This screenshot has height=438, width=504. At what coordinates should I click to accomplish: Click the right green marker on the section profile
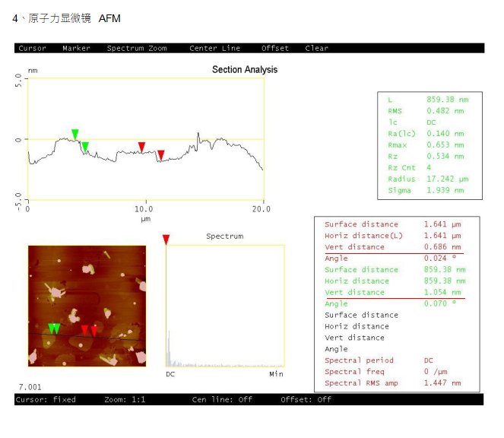tap(85, 147)
